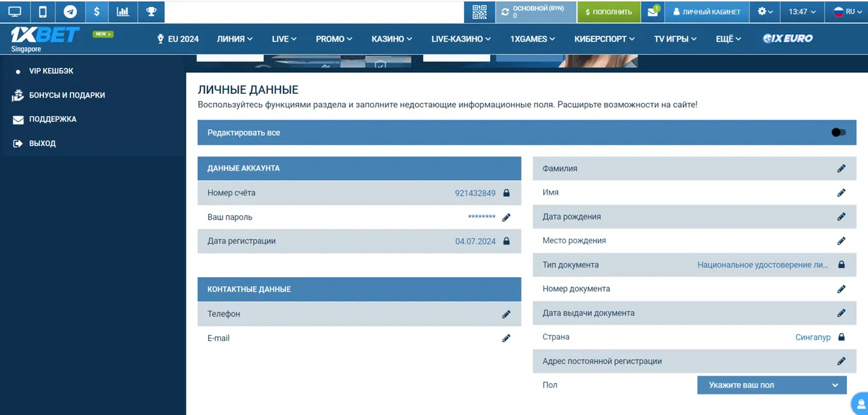Click the ПОПОЛНИТЬ deposit button

coord(609,12)
